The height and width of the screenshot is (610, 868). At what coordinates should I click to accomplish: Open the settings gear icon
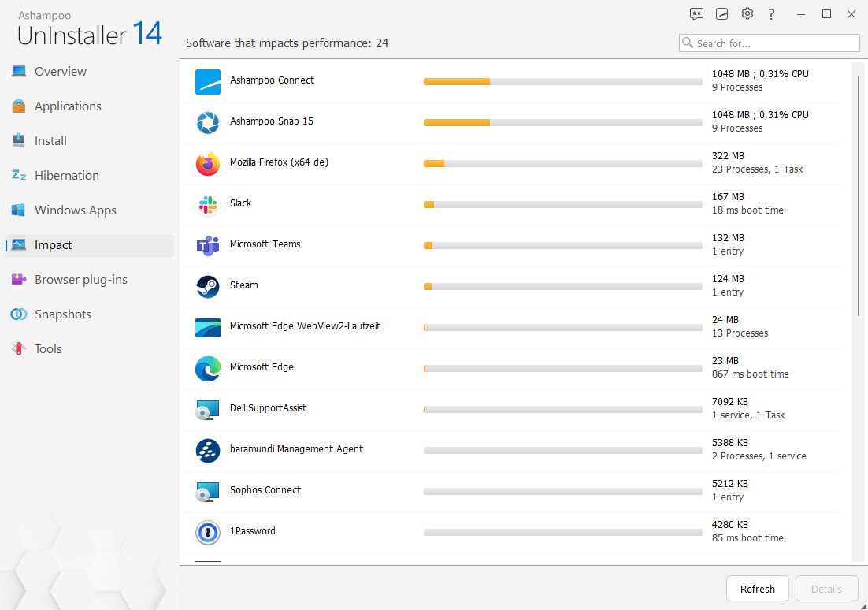tap(747, 13)
